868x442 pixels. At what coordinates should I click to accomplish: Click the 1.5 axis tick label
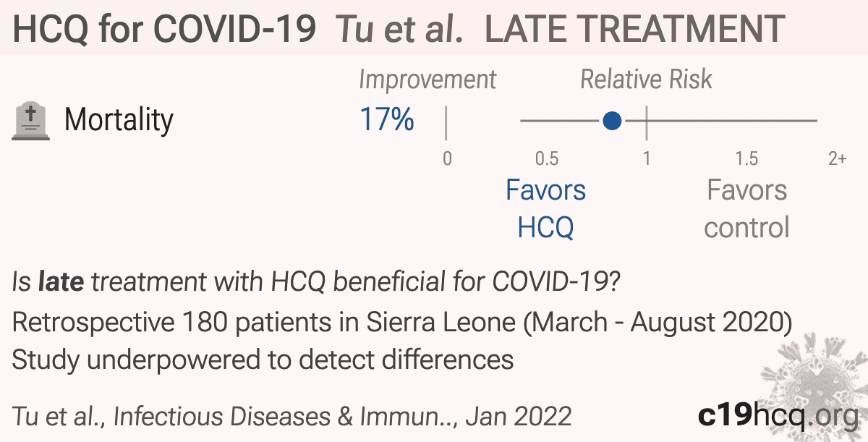coord(746,158)
